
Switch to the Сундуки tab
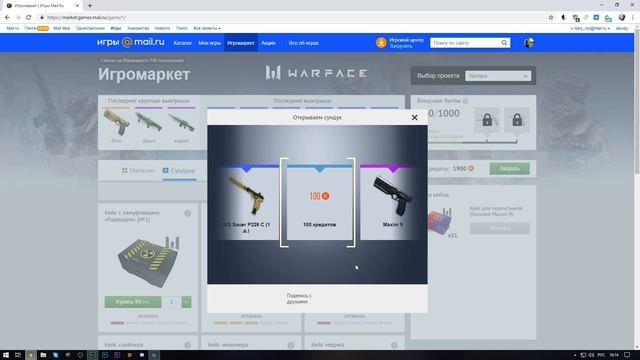pos(179,171)
